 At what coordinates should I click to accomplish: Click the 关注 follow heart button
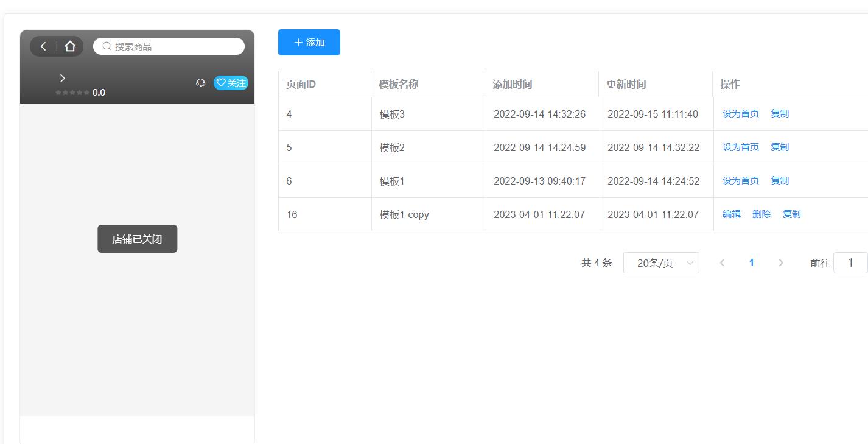point(231,83)
